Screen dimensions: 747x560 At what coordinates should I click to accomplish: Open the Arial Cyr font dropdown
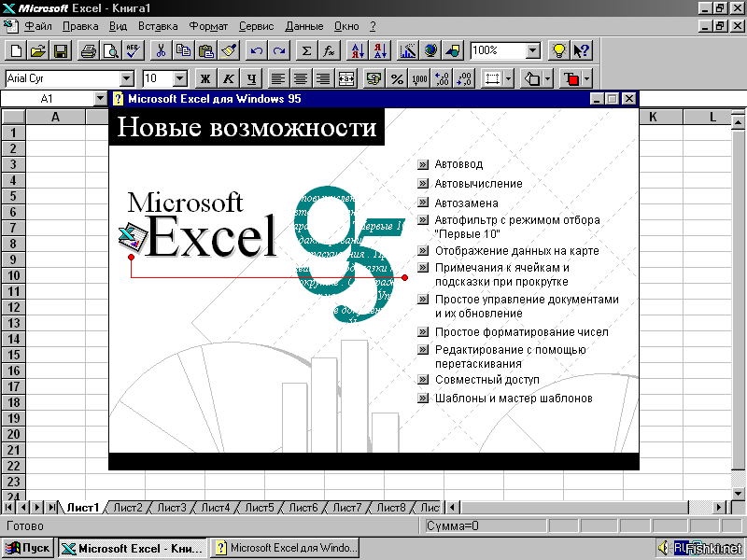point(126,78)
